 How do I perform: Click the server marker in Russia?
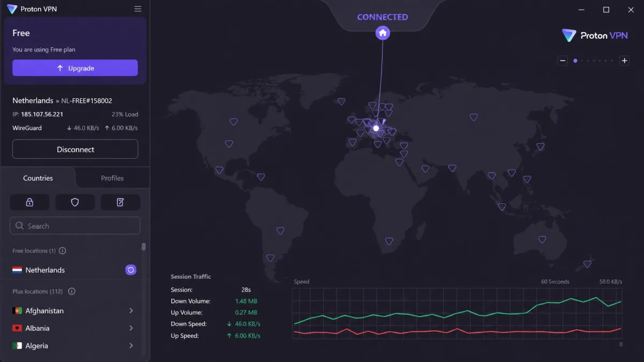(x=473, y=117)
